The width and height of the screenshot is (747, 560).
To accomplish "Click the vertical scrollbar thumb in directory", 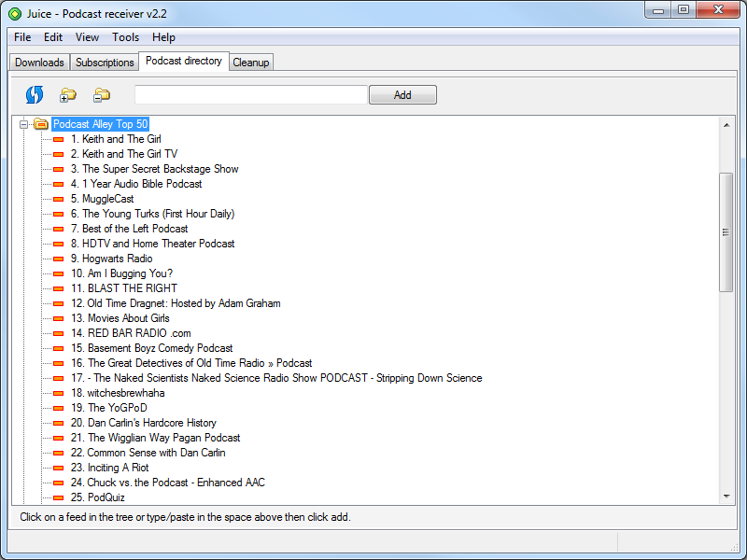I will click(726, 232).
